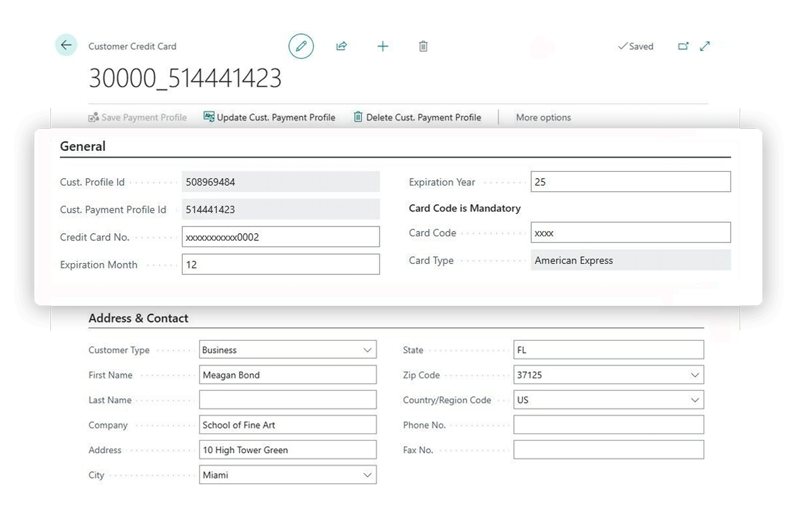Screen dimensions: 786x532
Task: Click Card Code is Mandatory label
Action: pos(465,208)
